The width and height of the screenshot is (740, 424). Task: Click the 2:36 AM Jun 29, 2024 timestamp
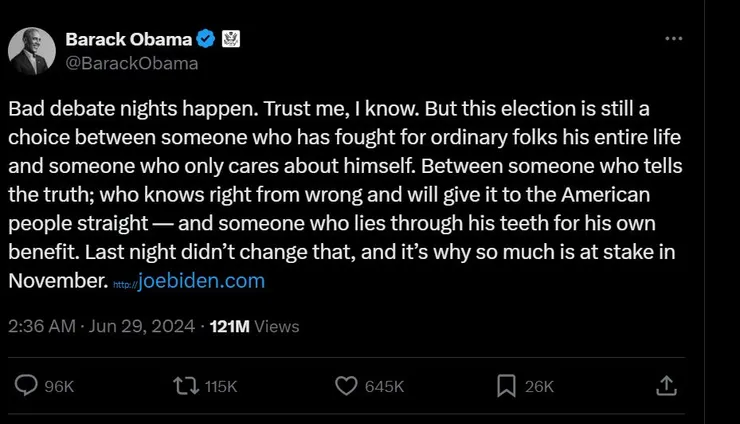tap(100, 326)
